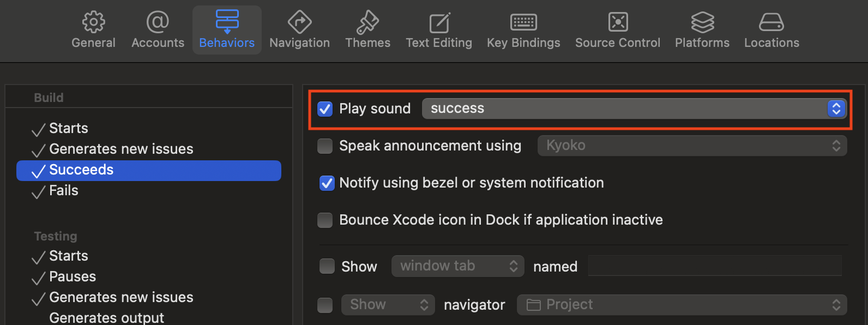Open the Themes paintbrush icon

click(x=367, y=22)
